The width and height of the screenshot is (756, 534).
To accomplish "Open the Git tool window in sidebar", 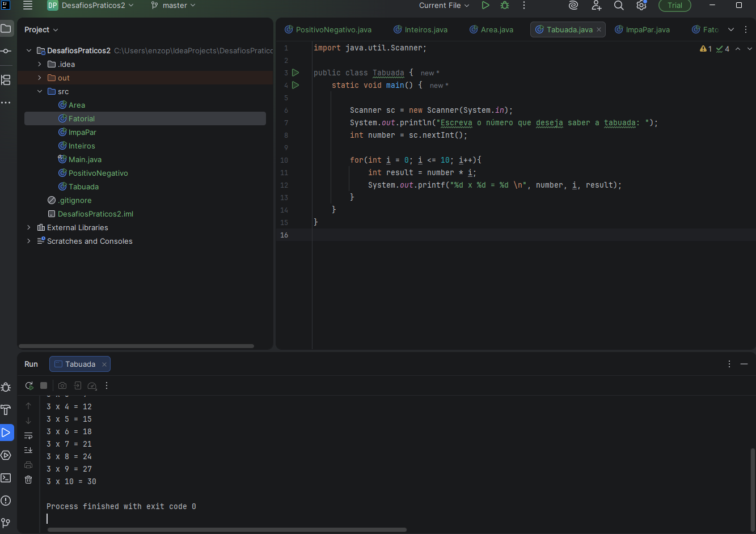I will (x=6, y=523).
